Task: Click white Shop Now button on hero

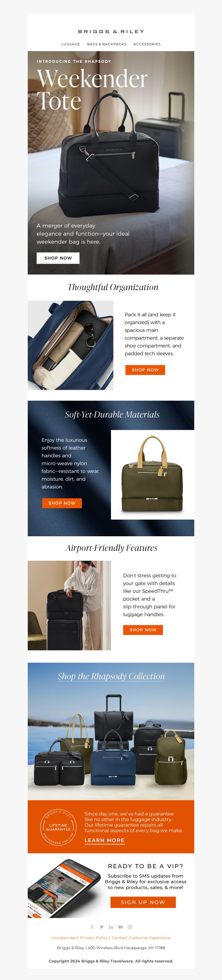Action: (x=58, y=258)
